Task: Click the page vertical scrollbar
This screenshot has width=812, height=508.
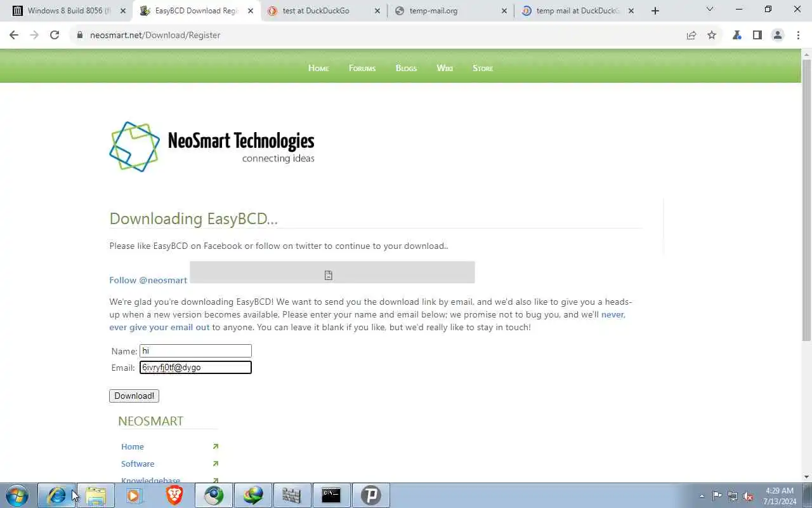Action: pyautogui.click(x=806, y=200)
